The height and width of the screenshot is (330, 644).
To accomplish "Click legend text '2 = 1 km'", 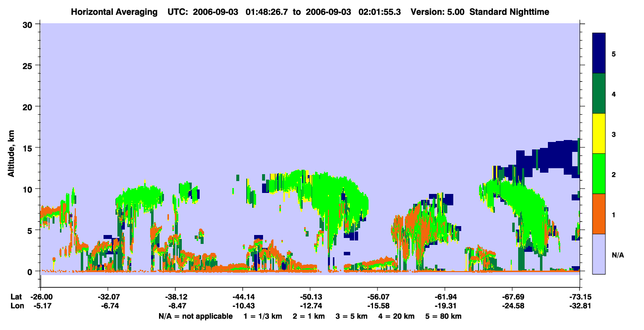I will 309,316.
